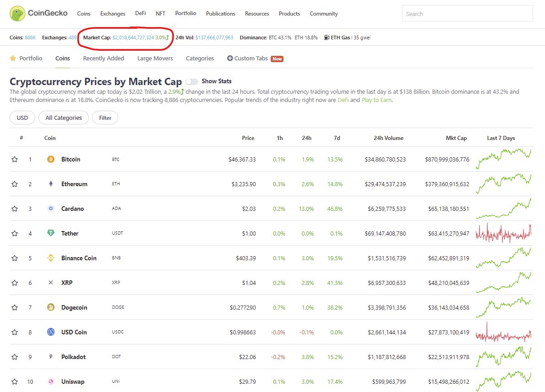Screen dimensions: 545x392
Task: Toggle the Show Stats switch
Action: 192,81
